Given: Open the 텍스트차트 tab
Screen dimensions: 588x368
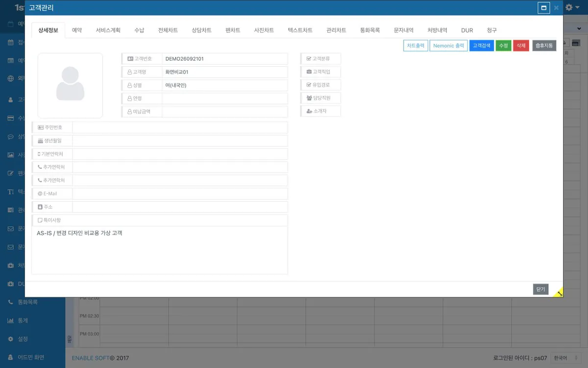Looking at the screenshot, I should tap(300, 30).
